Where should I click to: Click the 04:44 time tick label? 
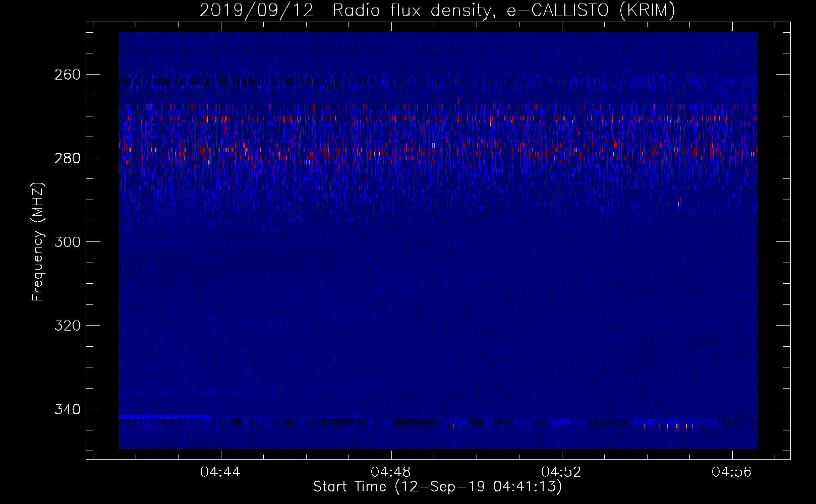coord(220,472)
